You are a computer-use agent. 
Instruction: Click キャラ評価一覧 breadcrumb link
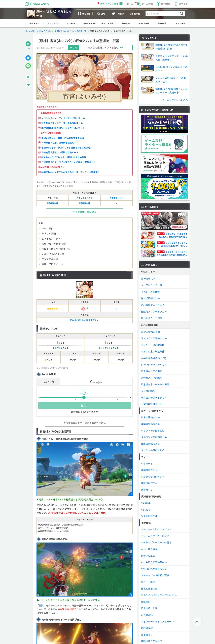(79, 31)
